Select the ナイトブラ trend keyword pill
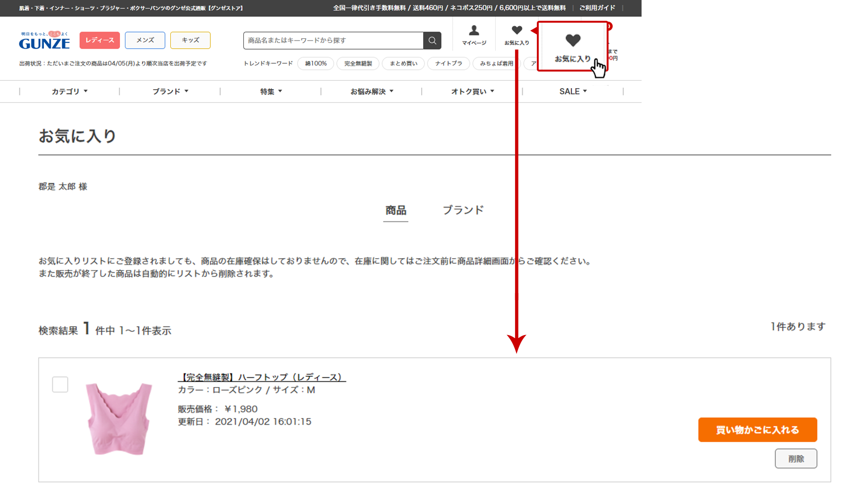 (448, 63)
